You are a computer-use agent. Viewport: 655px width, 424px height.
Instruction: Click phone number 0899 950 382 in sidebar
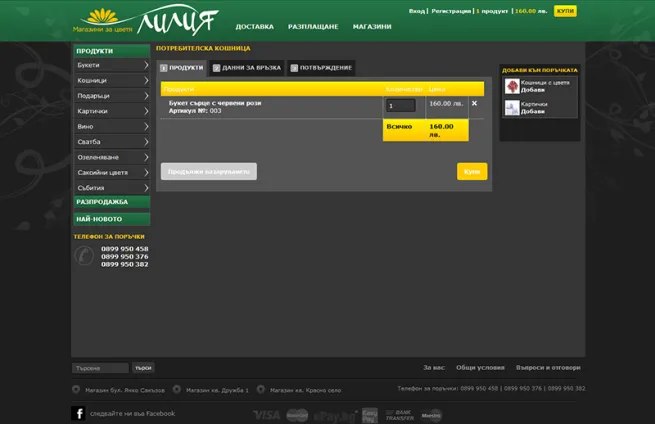(x=124, y=264)
